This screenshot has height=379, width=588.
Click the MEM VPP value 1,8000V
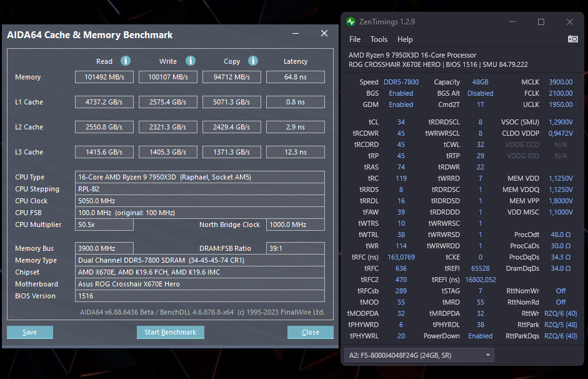tap(561, 201)
